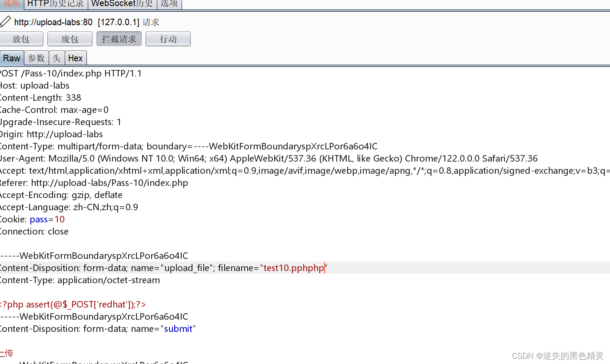Click the 放包 forward button
The image size is (610, 364).
coord(21,39)
